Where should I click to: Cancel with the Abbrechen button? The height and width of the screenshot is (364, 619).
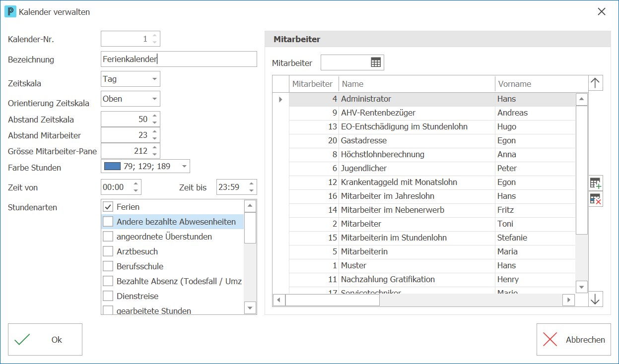click(574, 340)
